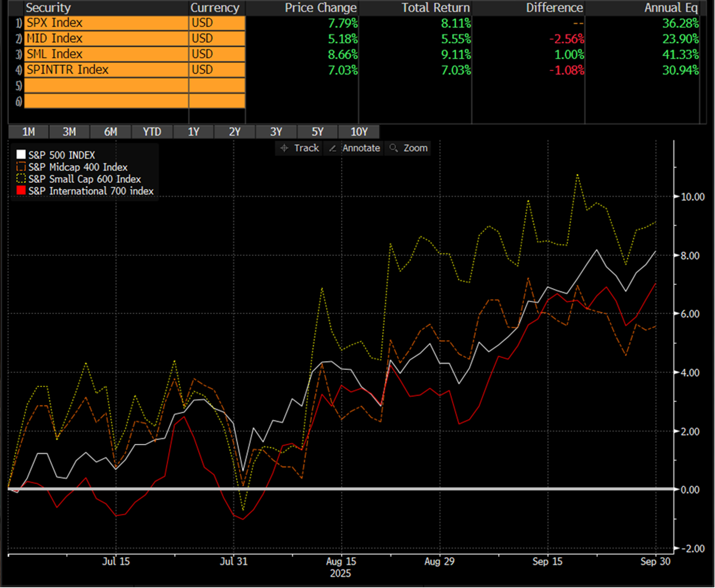This screenshot has height=588, width=715.
Task: Activate the Track crosshair tool
Action: point(299,148)
